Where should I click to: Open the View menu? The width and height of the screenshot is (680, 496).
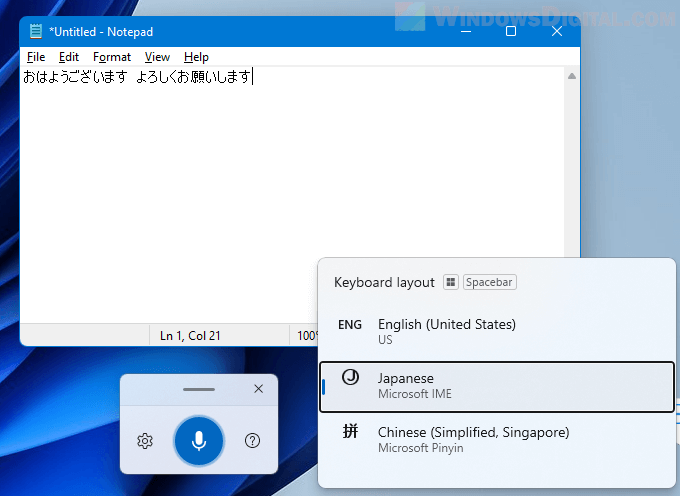pos(157,57)
